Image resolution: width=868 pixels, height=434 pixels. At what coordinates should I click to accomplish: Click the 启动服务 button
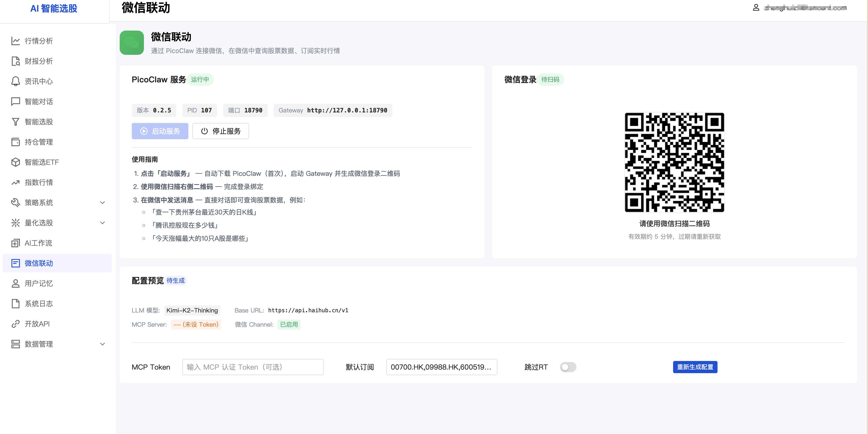tap(160, 131)
